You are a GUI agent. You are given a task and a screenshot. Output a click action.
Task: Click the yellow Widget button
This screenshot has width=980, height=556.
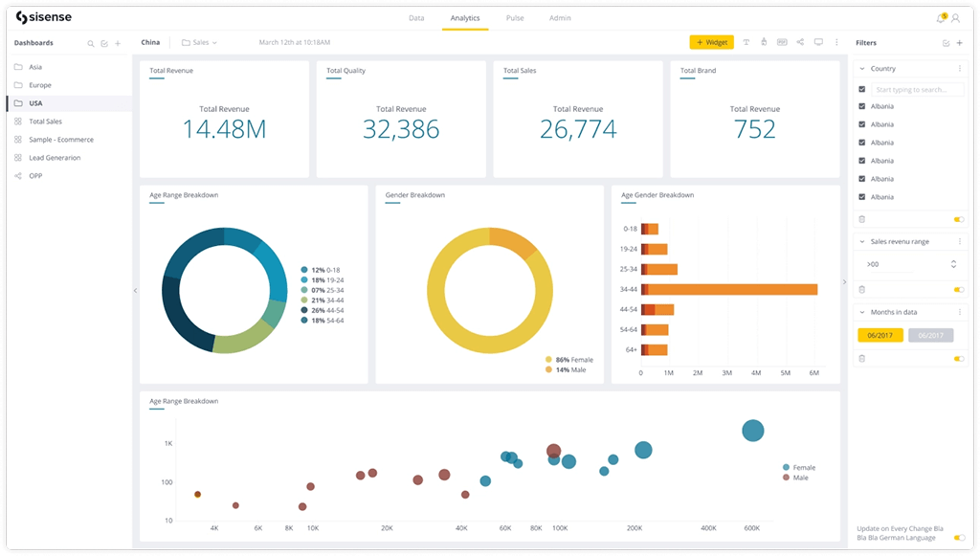711,42
